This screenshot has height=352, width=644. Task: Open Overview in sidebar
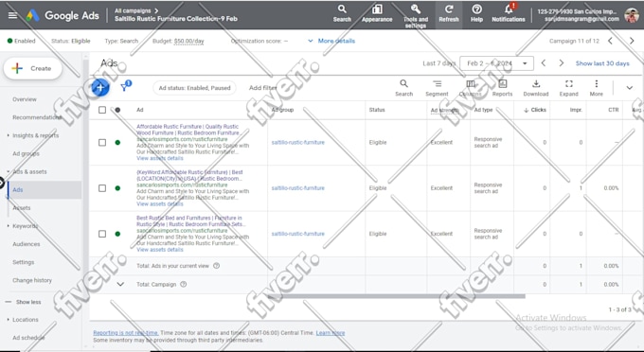point(25,99)
